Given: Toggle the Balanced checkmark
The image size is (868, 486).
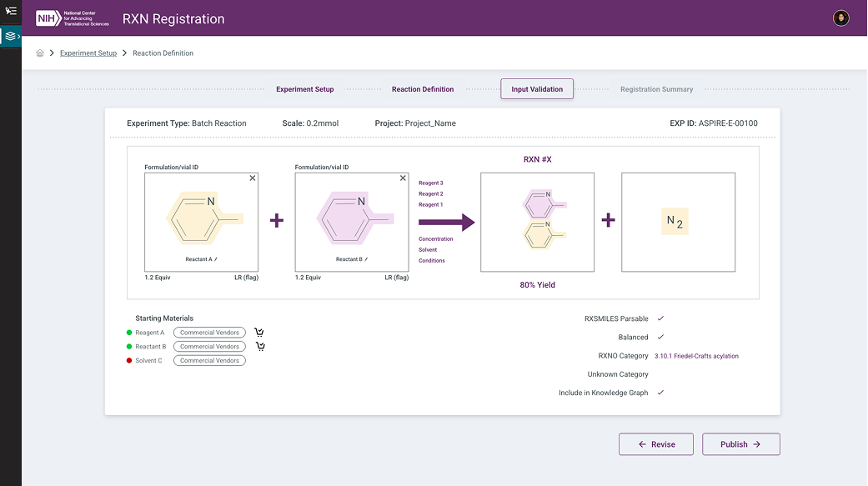Looking at the screenshot, I should pos(660,337).
